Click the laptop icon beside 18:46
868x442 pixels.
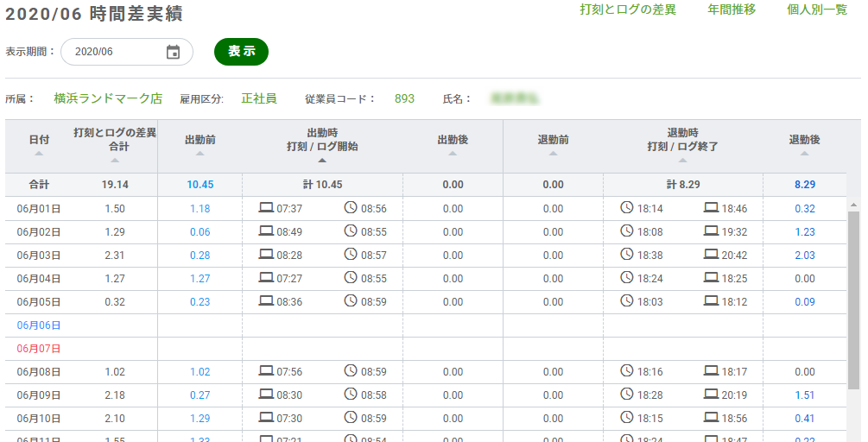point(712,208)
